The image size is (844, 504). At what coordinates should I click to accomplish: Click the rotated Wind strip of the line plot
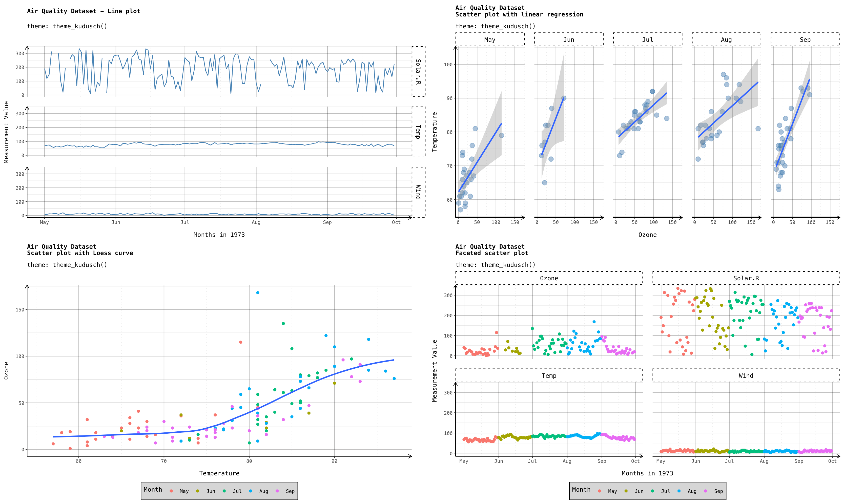(418, 192)
